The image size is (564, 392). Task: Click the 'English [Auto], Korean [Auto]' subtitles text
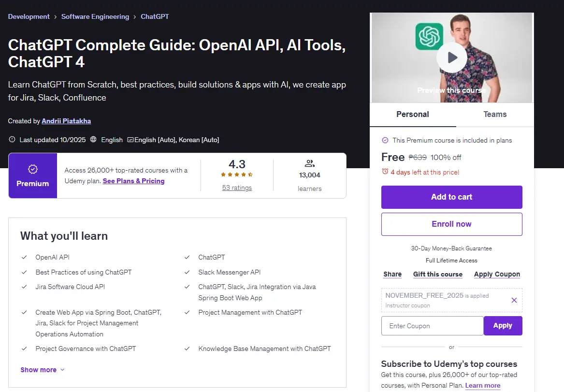click(x=176, y=140)
